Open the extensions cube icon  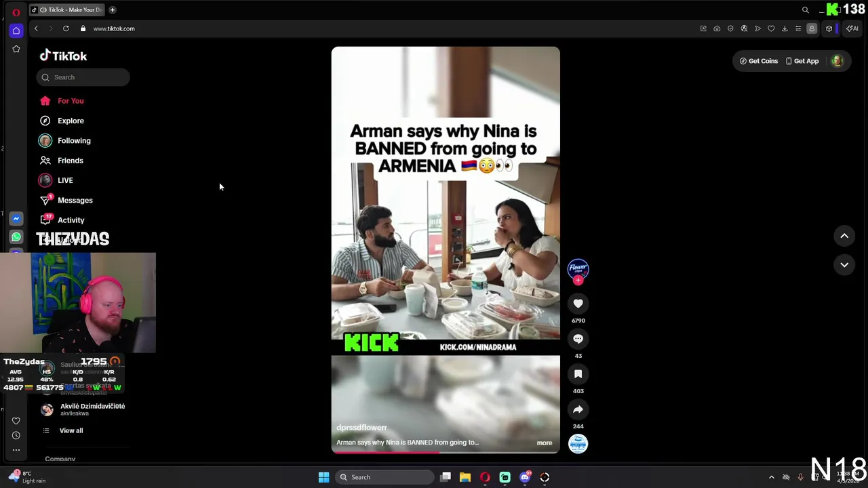click(829, 28)
